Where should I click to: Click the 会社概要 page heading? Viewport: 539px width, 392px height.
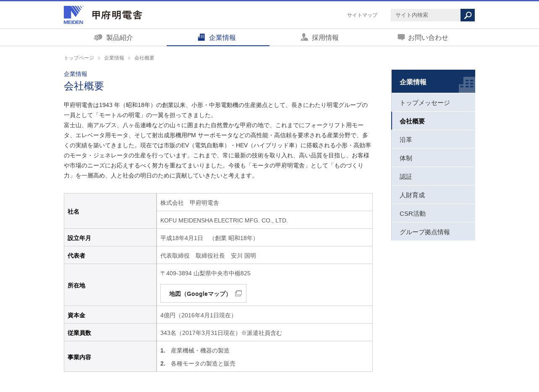pos(84,86)
